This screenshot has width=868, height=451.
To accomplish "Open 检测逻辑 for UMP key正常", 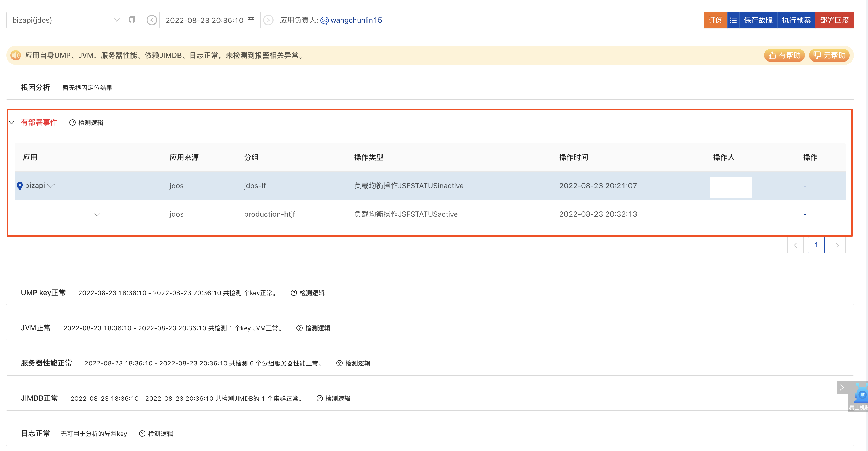I will (x=308, y=293).
